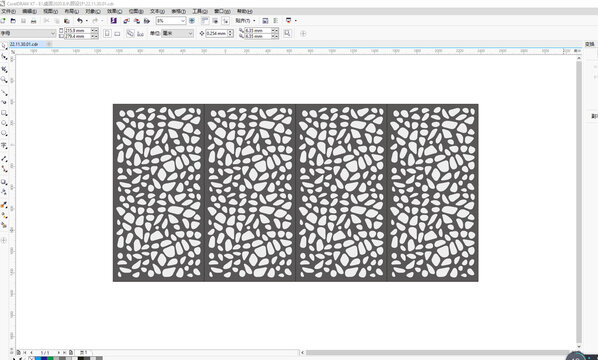Open the 视图 menu
598x360 pixels.
(50, 11)
